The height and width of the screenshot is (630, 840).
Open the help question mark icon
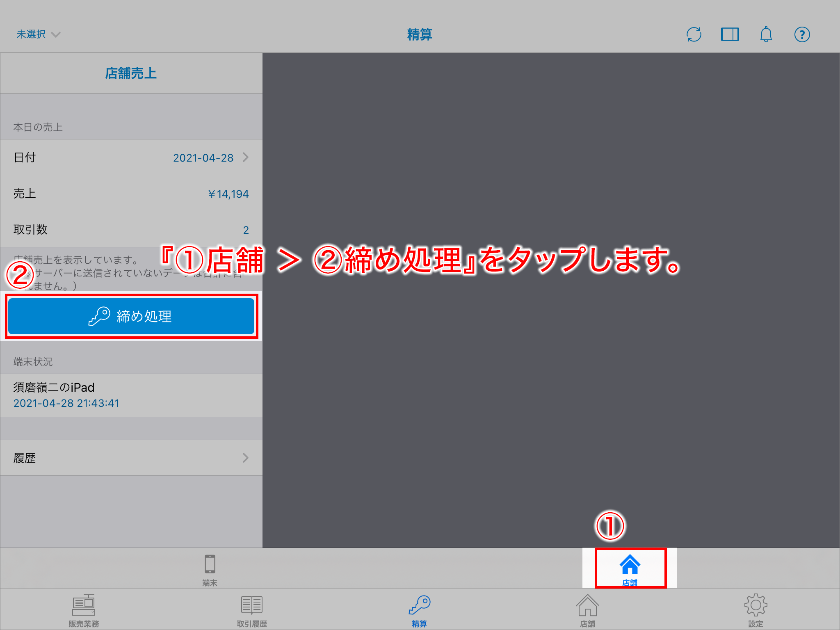pos(802,34)
